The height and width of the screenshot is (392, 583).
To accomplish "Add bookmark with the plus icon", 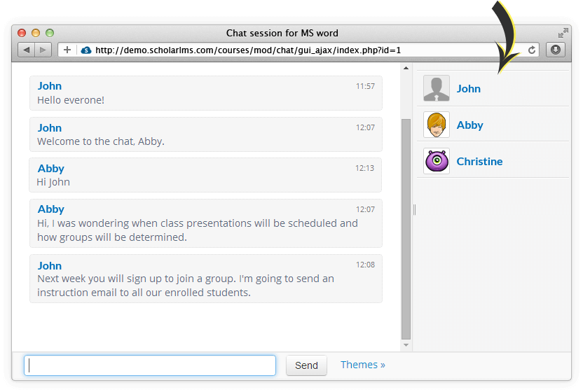I will point(67,50).
